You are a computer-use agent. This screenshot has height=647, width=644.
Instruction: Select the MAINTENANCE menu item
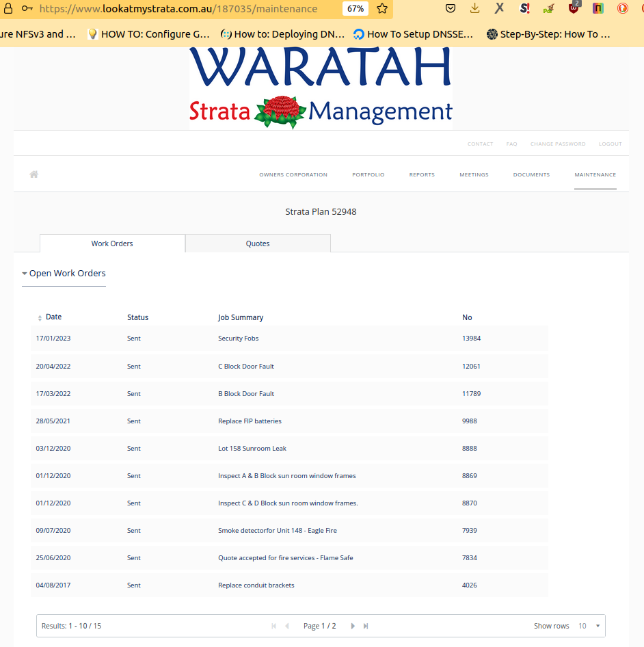[x=595, y=174]
